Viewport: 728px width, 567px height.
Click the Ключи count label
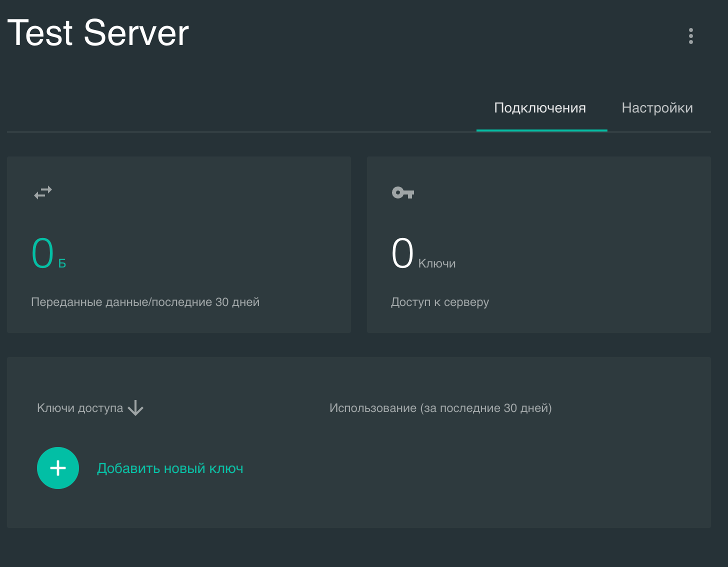(x=437, y=263)
